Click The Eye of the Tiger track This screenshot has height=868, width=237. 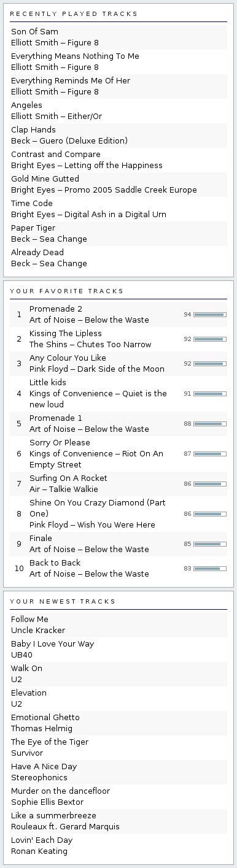click(x=50, y=742)
